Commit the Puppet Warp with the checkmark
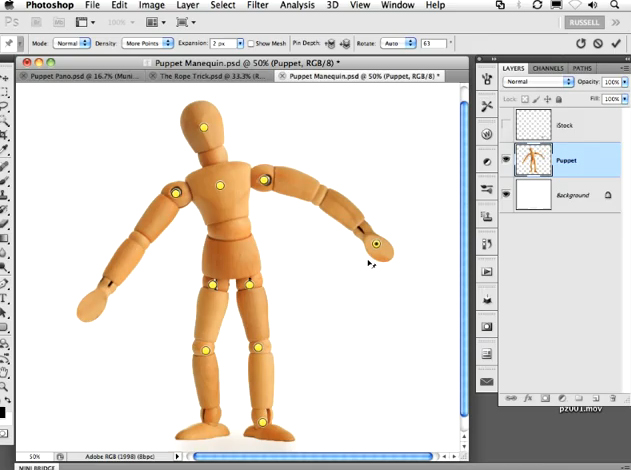Viewport: 631px width, 470px height. pyautogui.click(x=615, y=44)
